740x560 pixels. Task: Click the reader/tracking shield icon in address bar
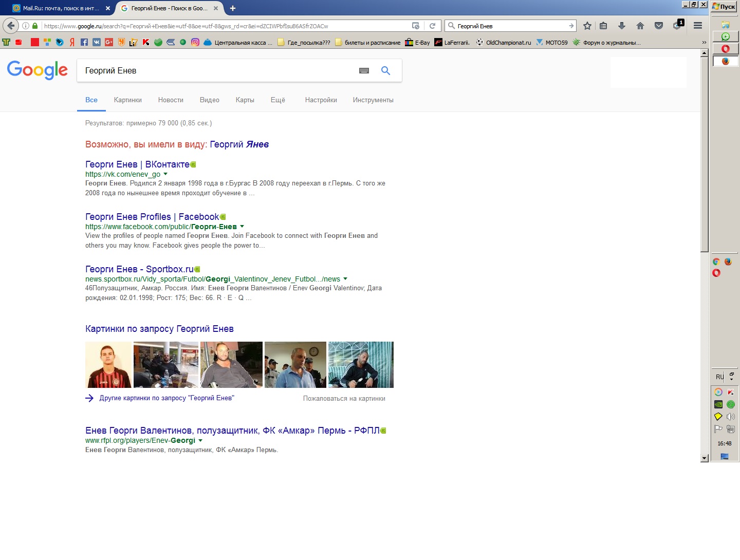[416, 26]
